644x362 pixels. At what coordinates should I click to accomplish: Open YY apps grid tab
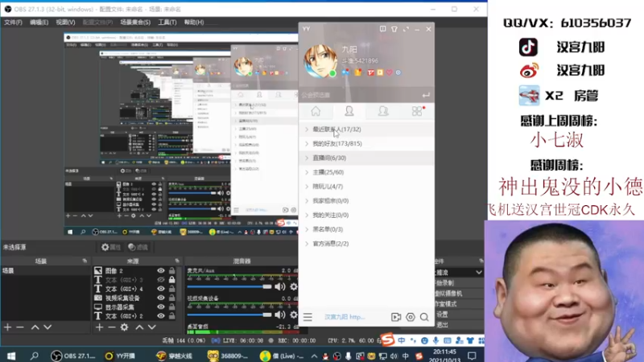pos(417,111)
